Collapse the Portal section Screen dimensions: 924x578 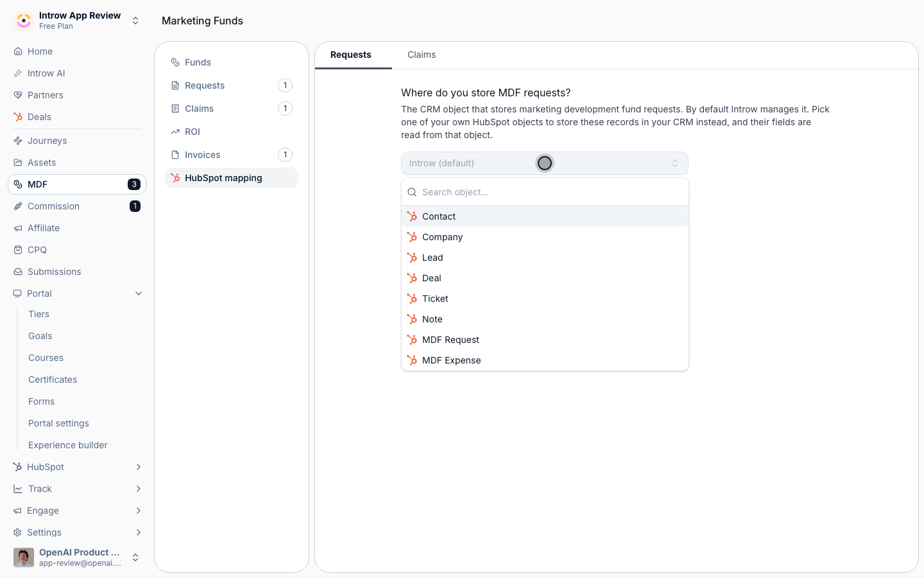pyautogui.click(x=139, y=293)
